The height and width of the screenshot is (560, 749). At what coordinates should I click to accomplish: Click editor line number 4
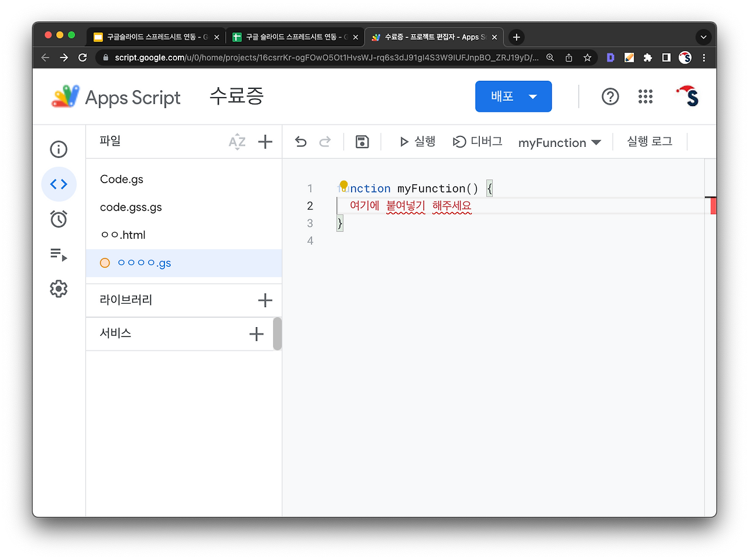(310, 241)
